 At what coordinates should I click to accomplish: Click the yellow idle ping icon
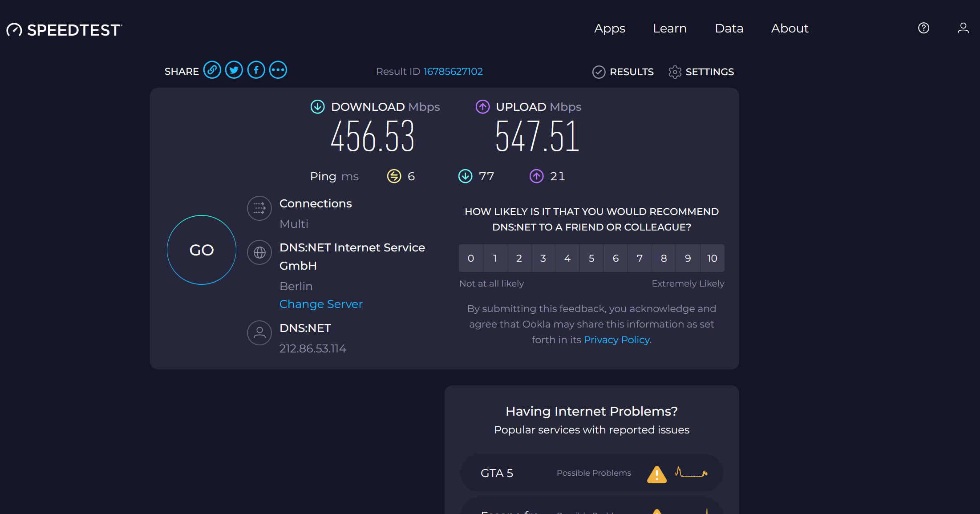(x=394, y=176)
